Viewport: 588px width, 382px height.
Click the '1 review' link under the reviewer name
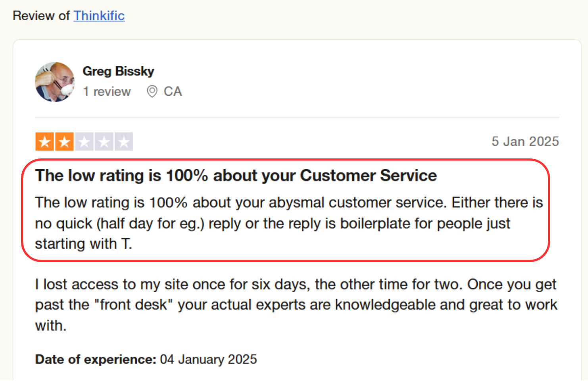106,91
